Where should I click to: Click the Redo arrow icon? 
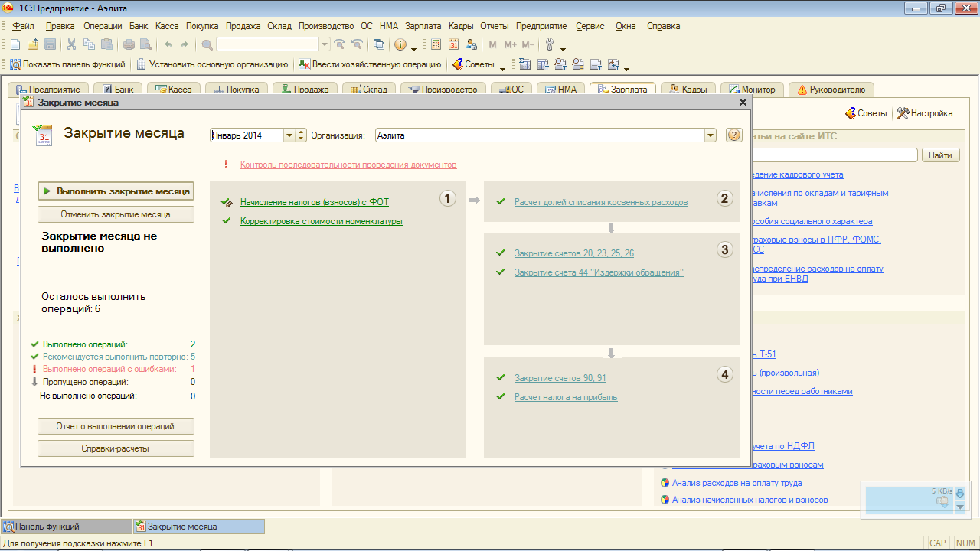(x=184, y=44)
